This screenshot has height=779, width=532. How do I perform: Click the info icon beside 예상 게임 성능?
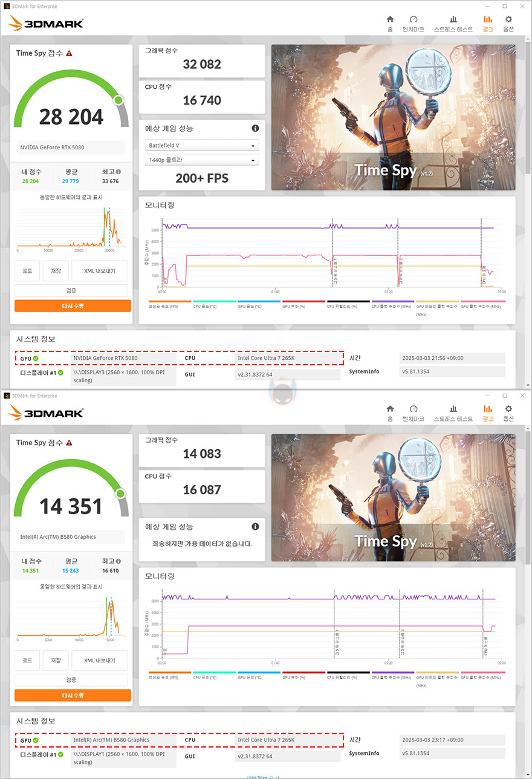click(255, 128)
